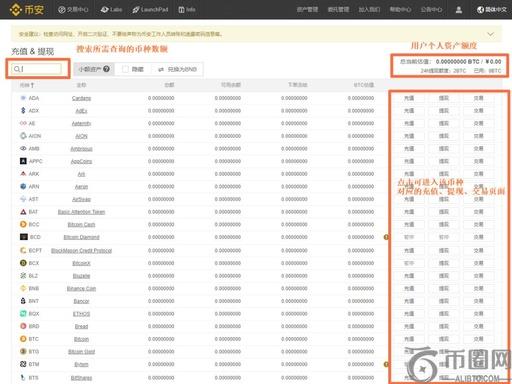Collapse the security notice with chevron
512x384 pixels.
coord(490,34)
